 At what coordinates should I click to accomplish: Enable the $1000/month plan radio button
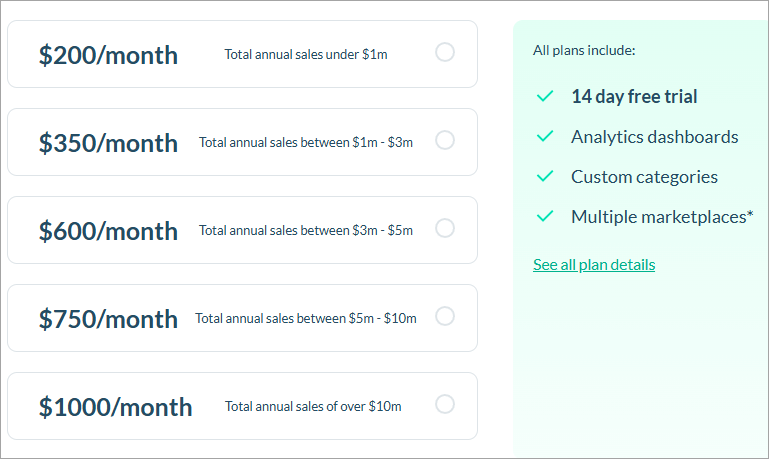click(x=445, y=404)
